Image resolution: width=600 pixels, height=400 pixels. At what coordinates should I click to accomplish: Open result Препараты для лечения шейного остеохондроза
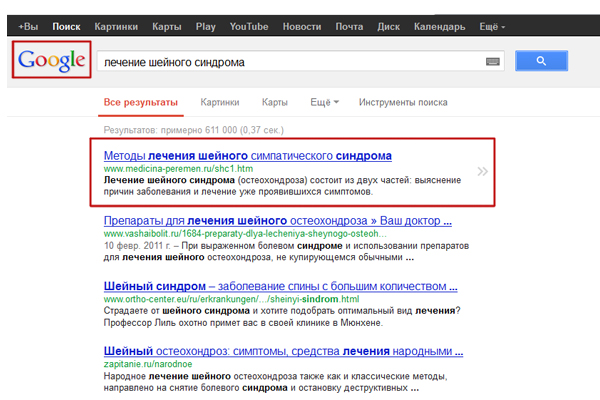[x=277, y=221]
